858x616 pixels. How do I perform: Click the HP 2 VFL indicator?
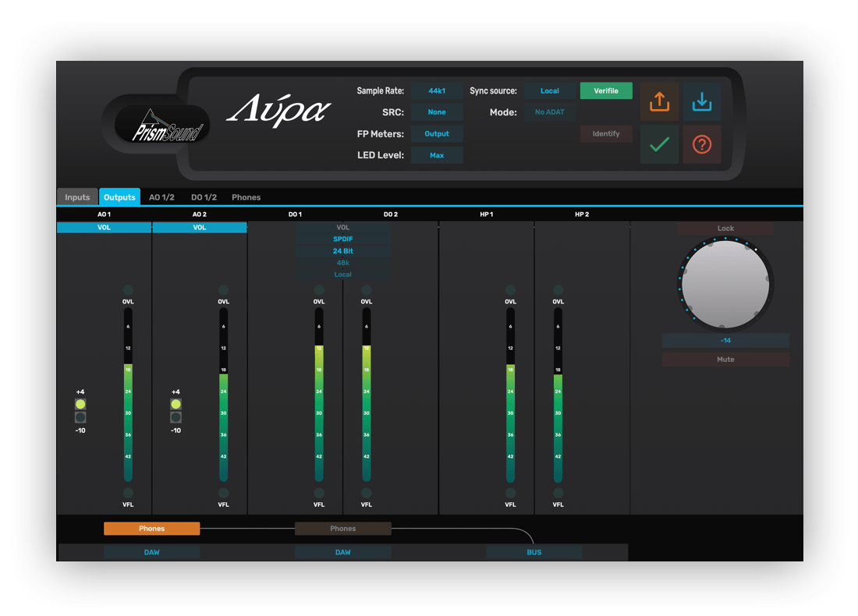tap(558, 493)
